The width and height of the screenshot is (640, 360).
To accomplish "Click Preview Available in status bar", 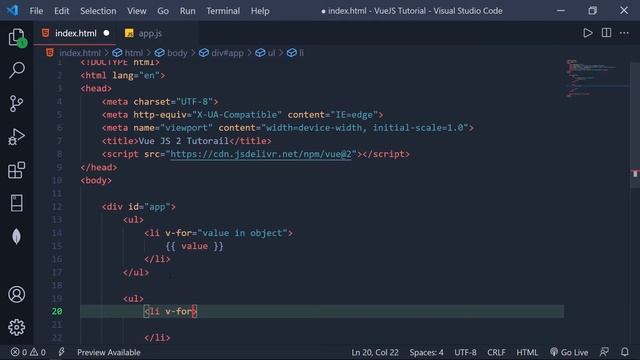I will [x=109, y=352].
